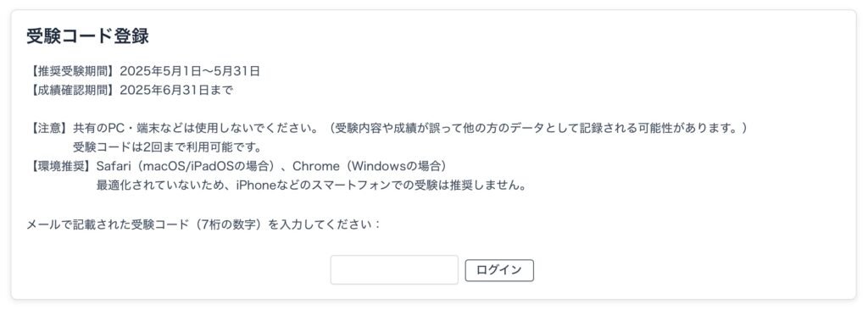The width and height of the screenshot is (868, 310).
Task: Select the 【推奨受験期間】 label
Action: (x=73, y=71)
